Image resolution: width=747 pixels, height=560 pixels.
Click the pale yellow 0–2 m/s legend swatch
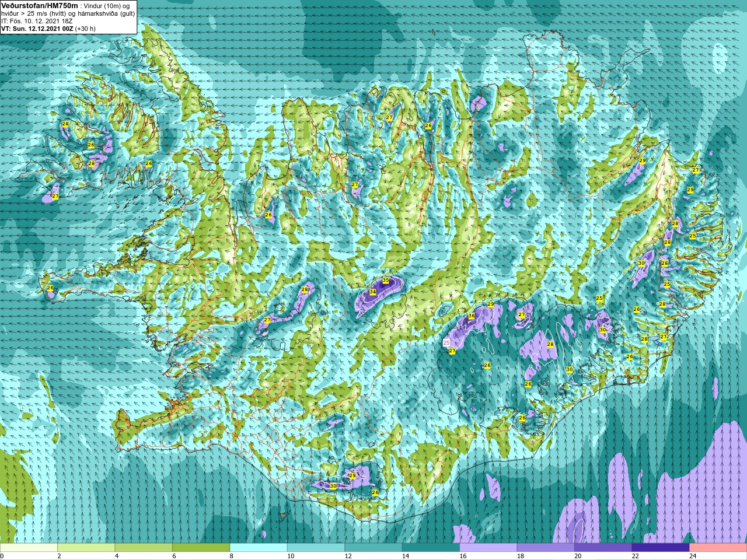tap(29, 548)
